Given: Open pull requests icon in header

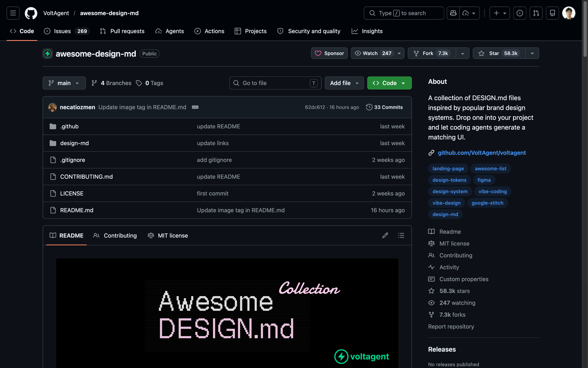Looking at the screenshot, I should [x=536, y=13].
